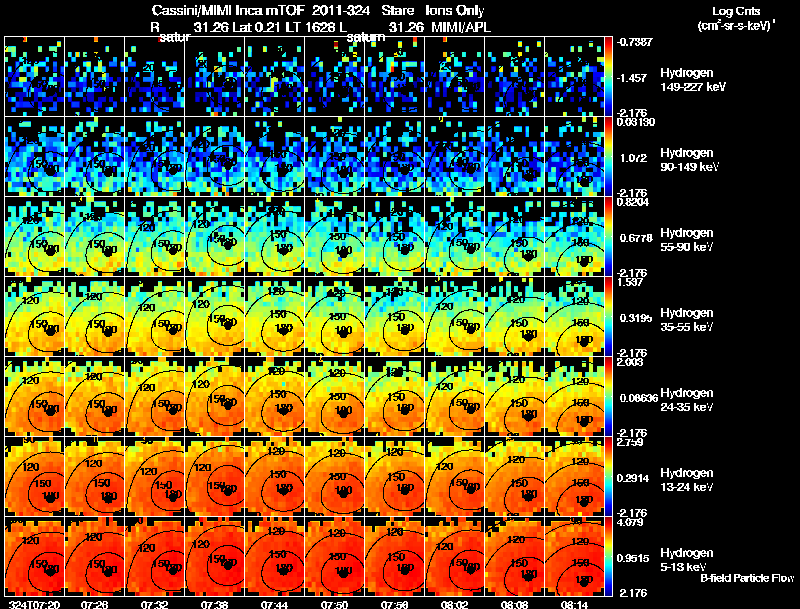Open the 35-55 keV panel at 07:32

pos(155,317)
